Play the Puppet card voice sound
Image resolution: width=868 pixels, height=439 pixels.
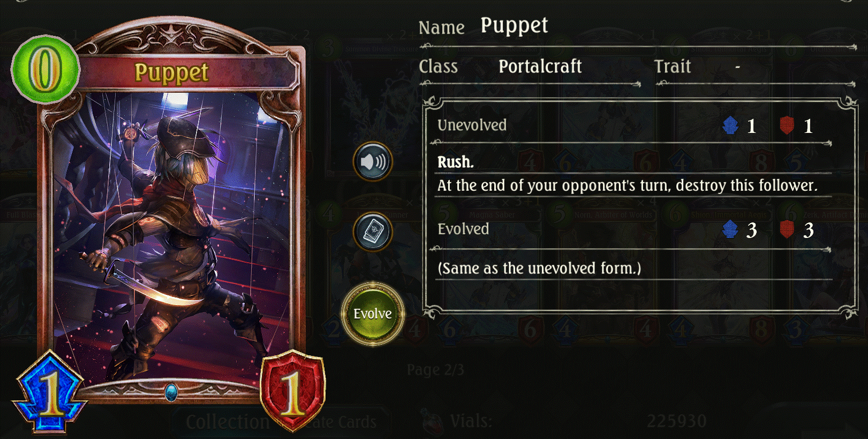click(373, 161)
